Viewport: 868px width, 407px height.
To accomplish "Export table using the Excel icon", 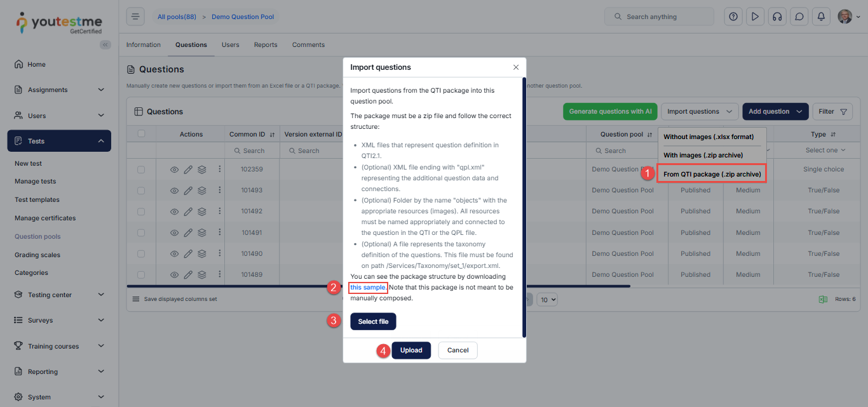I will (x=823, y=299).
